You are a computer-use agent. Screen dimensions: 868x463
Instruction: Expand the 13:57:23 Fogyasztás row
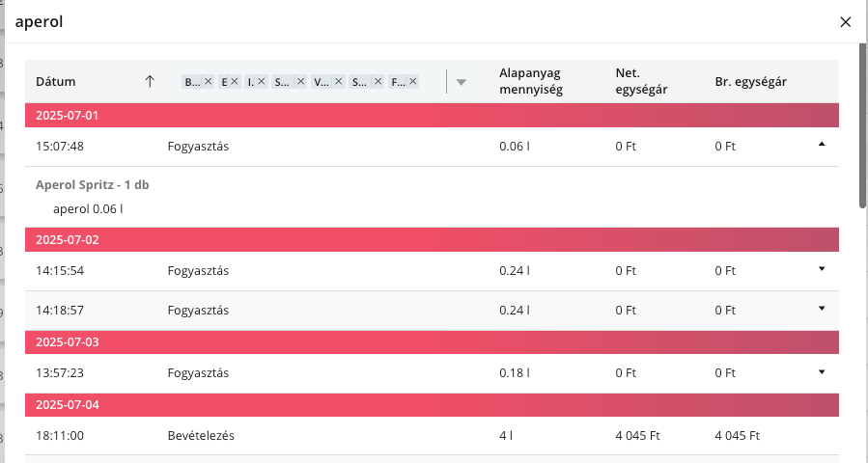[x=822, y=371]
